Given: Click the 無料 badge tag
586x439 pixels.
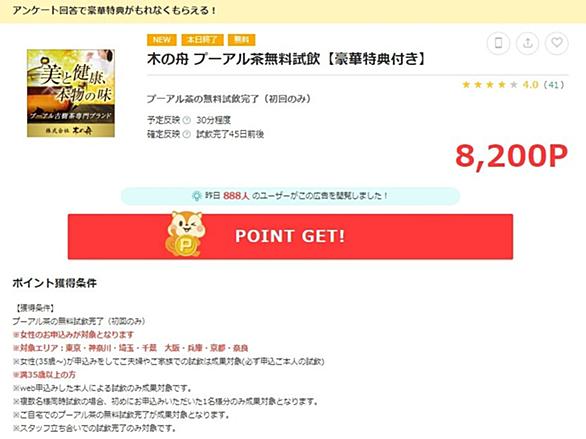Looking at the screenshot, I should point(241,40).
